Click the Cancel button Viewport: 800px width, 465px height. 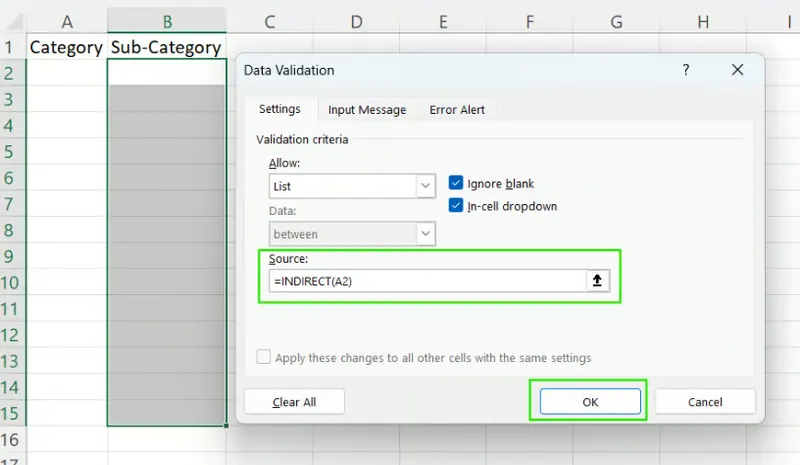(x=705, y=402)
